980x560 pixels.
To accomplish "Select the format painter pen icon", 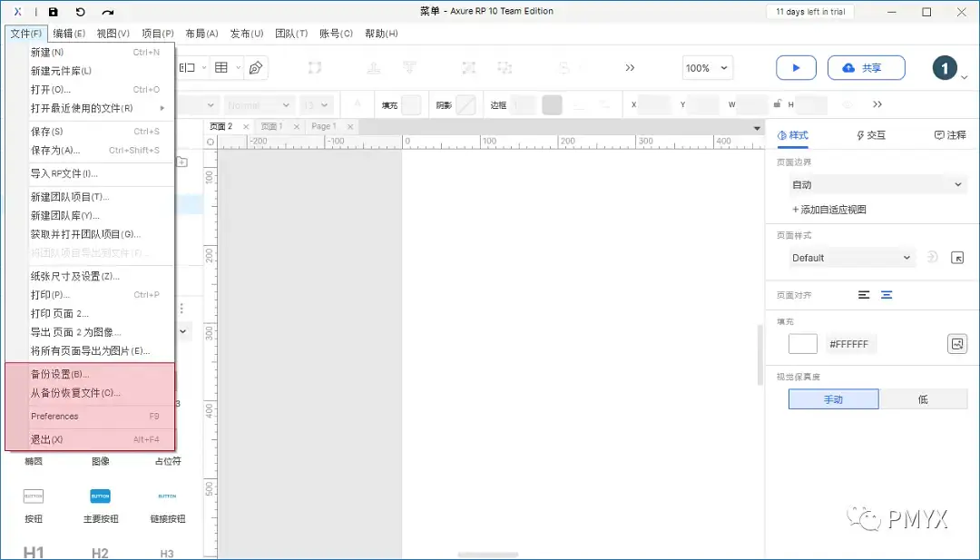I will (x=256, y=67).
